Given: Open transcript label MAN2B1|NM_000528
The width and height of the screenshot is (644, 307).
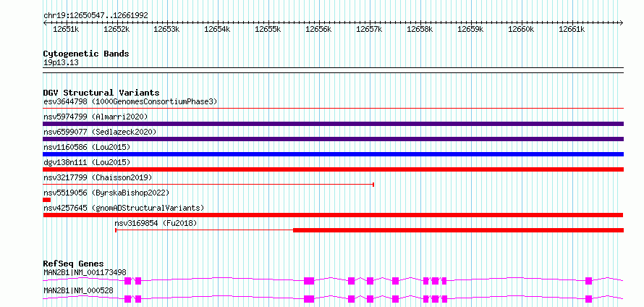Looking at the screenshot, I should 78,291.
